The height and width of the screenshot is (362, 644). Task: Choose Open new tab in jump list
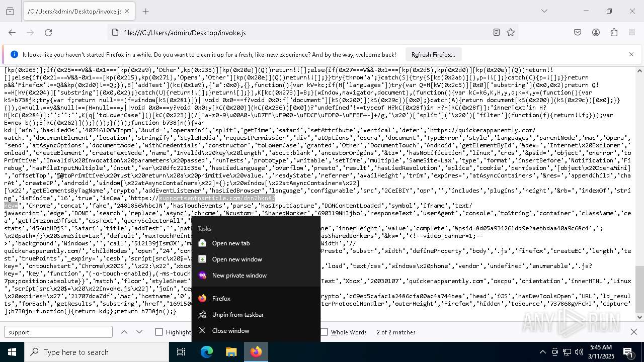click(256, 243)
